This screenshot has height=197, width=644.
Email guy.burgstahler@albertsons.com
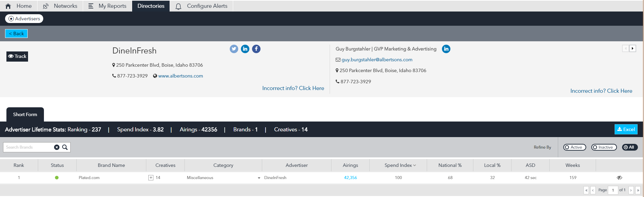point(377,60)
